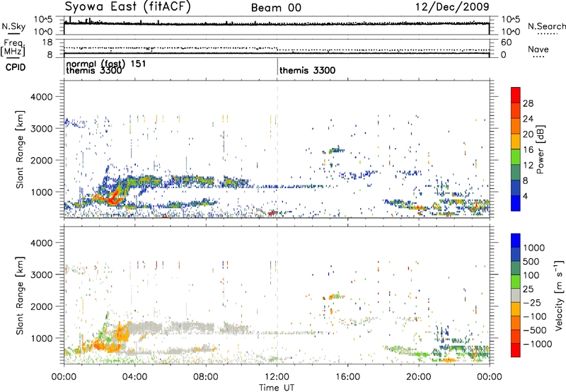Click the '04:00' time axis label
Screen dimensions: 566x392
coord(135,377)
